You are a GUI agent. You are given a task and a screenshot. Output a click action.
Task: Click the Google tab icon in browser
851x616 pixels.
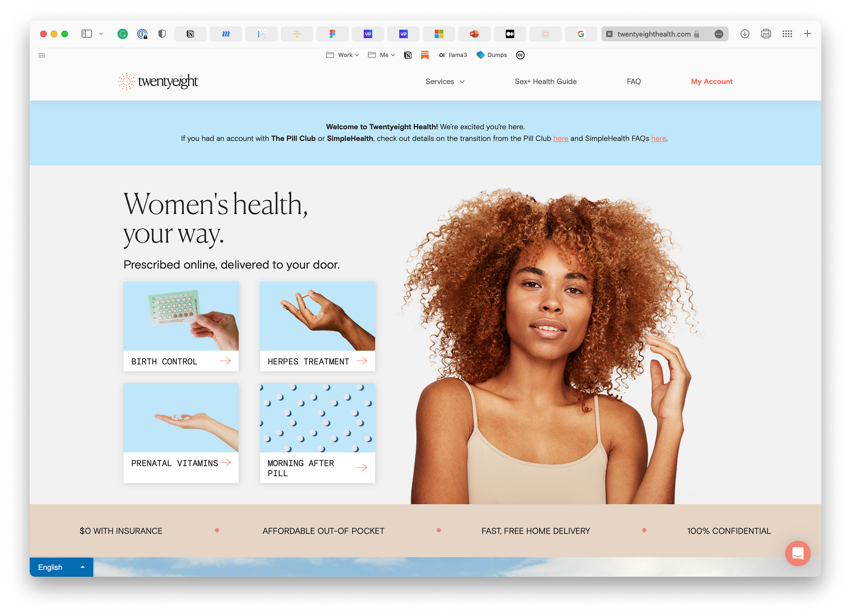pos(581,33)
